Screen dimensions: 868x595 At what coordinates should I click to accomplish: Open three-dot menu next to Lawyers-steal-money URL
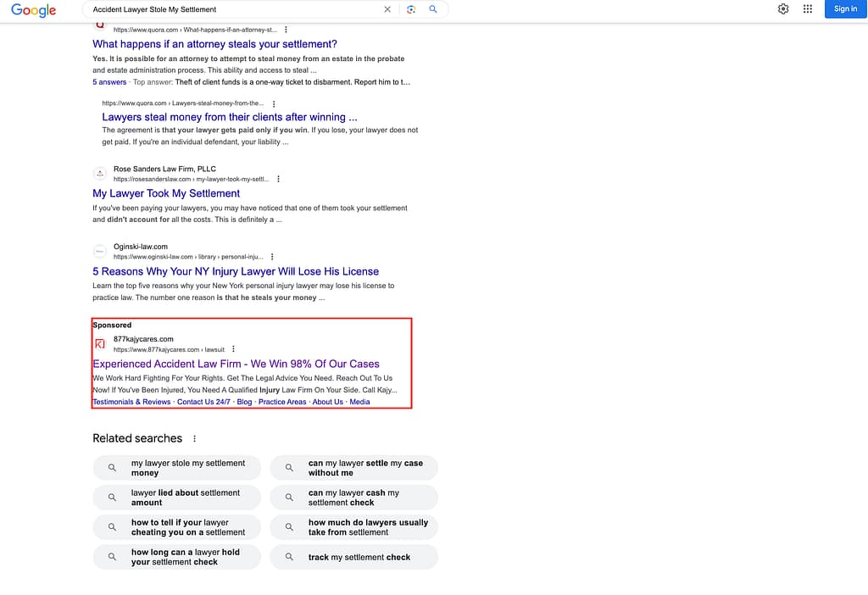tap(274, 103)
